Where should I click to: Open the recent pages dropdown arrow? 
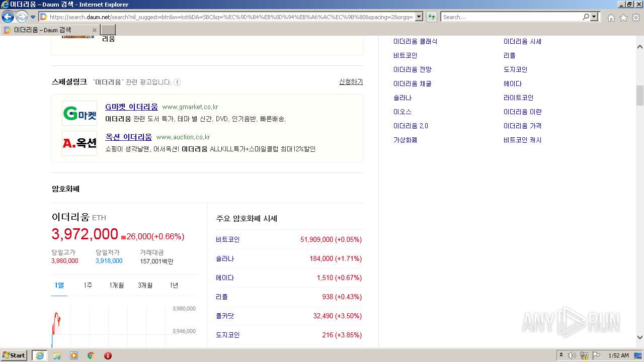pos(33,17)
